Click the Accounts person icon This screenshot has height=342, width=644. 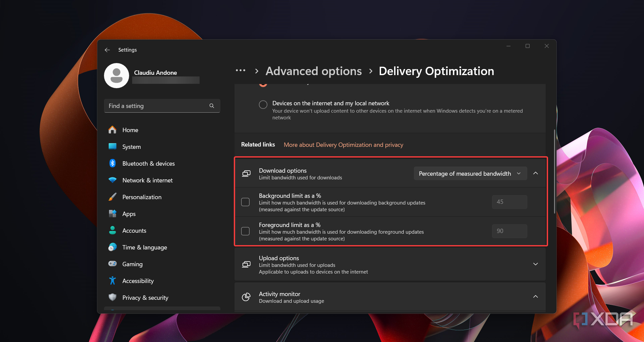pos(112,230)
